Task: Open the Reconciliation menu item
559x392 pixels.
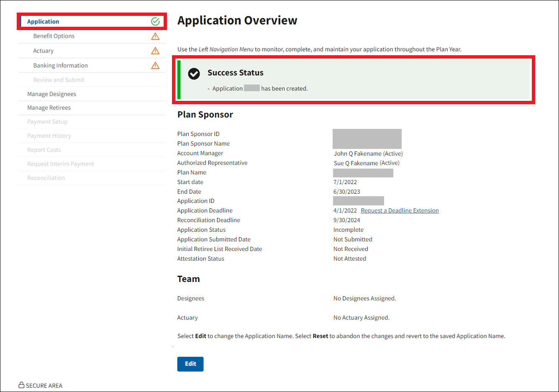Action: [x=46, y=178]
